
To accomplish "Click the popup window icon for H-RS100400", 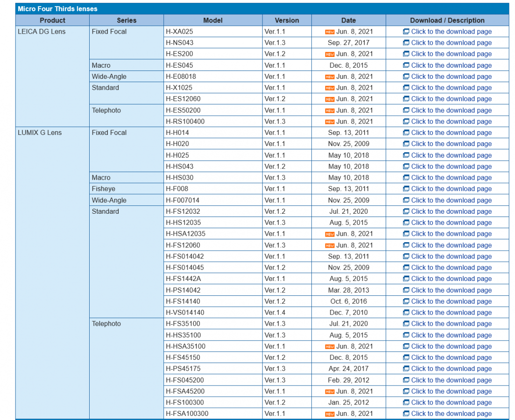I will pos(406,121).
